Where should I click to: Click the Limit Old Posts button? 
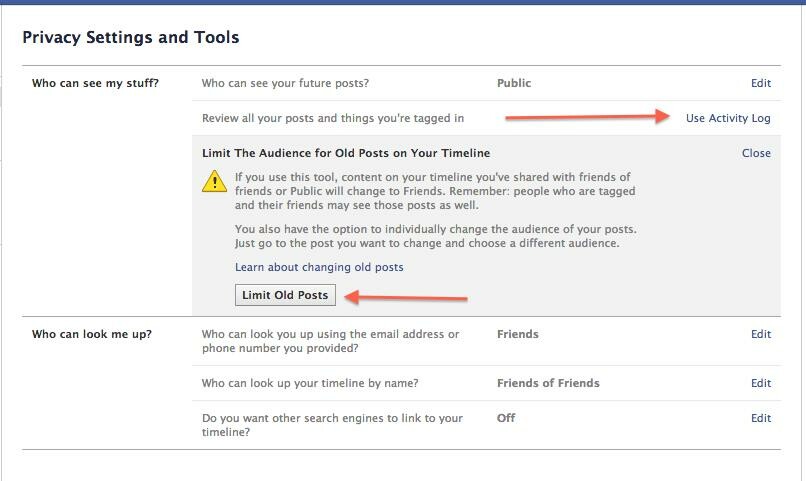pyautogui.click(x=285, y=295)
